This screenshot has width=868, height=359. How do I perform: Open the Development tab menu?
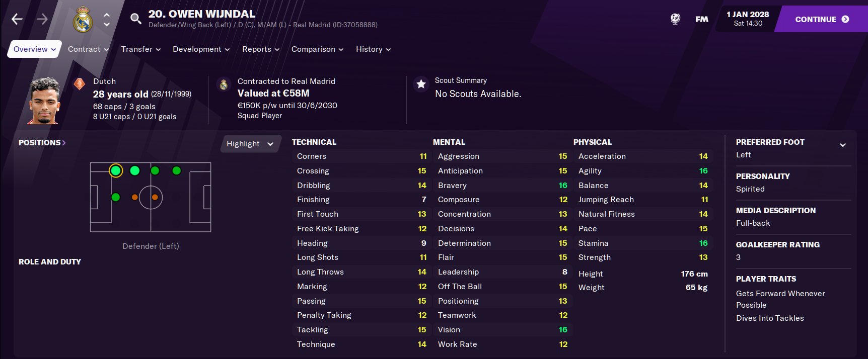tap(201, 49)
